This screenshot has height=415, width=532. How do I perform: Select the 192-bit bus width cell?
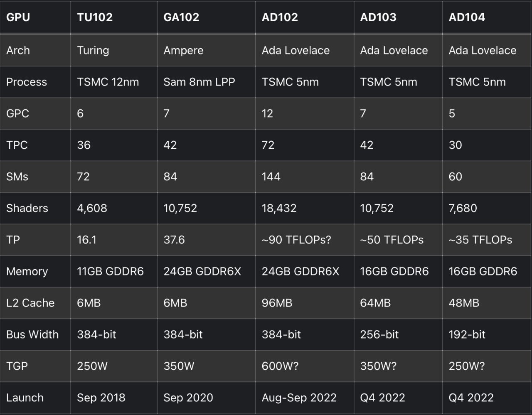click(x=467, y=334)
